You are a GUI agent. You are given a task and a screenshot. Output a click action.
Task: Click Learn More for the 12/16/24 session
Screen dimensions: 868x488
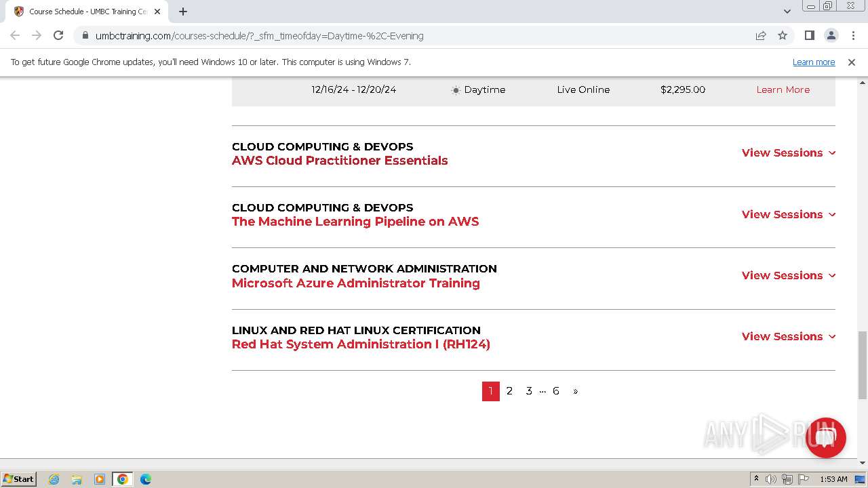tap(783, 89)
